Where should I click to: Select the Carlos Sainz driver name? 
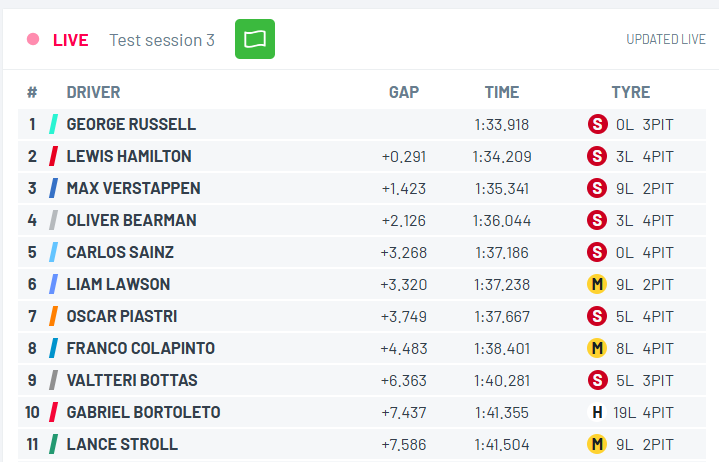[x=120, y=252]
